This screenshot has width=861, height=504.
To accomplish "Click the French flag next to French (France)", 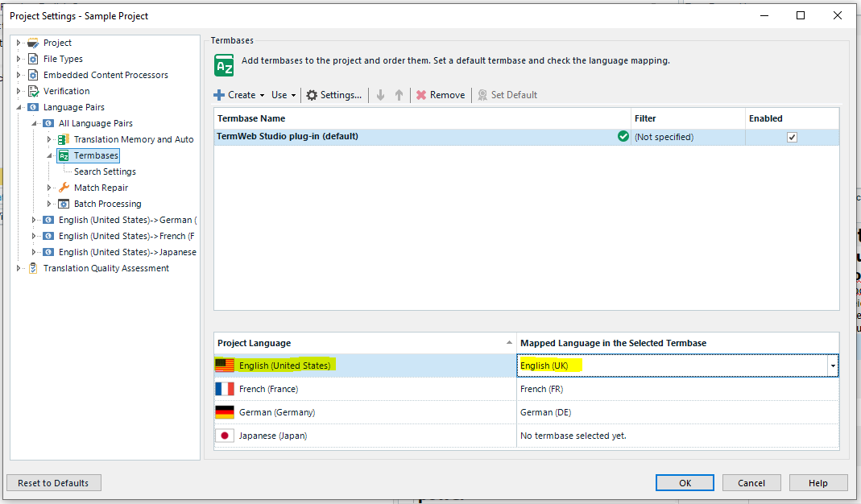I will 224,388.
